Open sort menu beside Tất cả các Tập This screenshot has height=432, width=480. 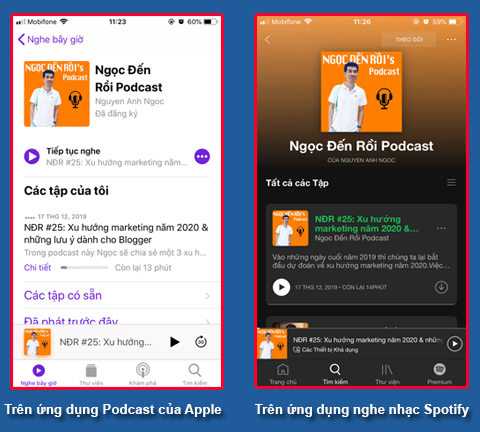[451, 183]
